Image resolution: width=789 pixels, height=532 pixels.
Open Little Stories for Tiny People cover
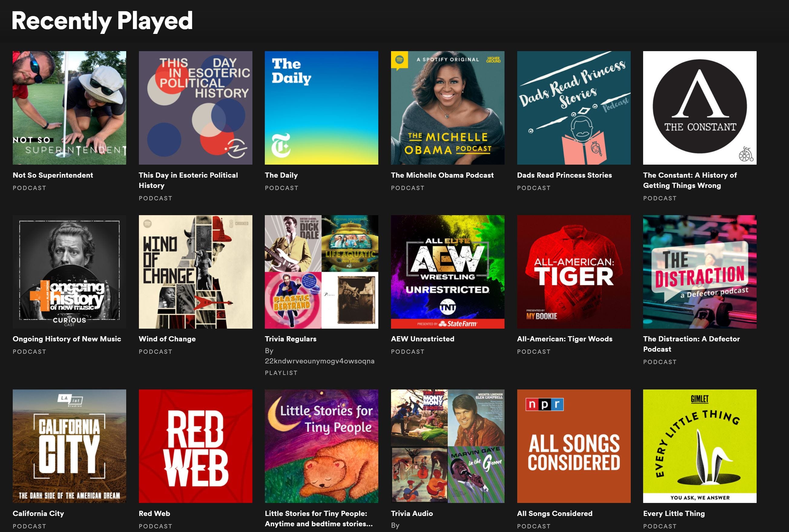click(321, 446)
